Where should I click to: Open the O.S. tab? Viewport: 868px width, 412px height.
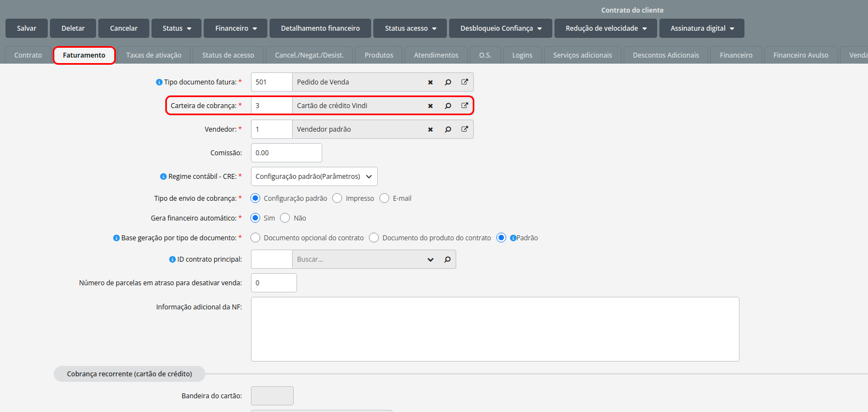485,55
